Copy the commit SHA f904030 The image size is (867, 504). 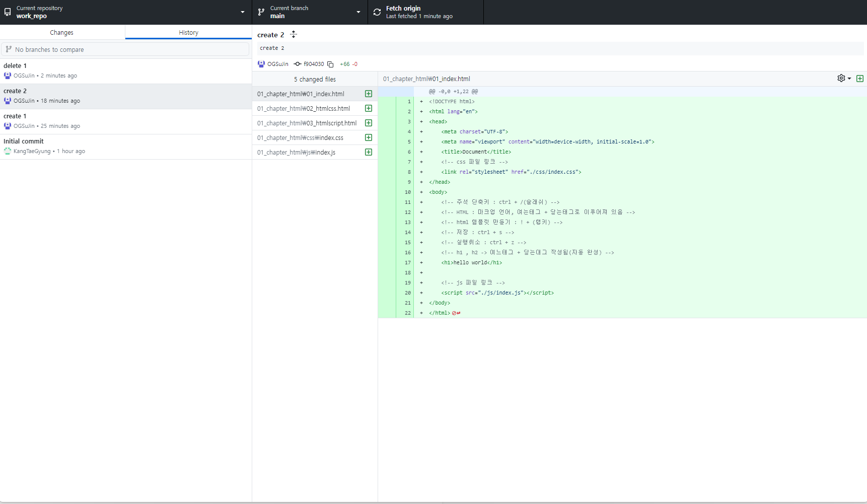pos(330,64)
